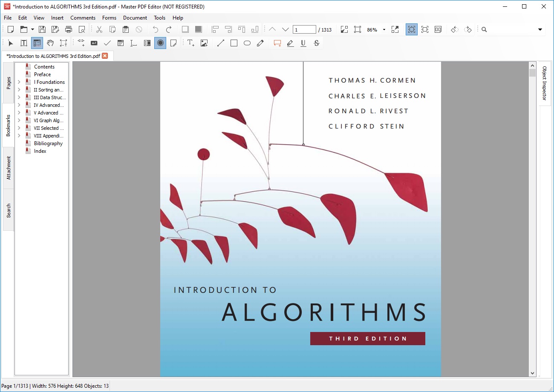
Task: Open the Document menu
Action: [135, 18]
